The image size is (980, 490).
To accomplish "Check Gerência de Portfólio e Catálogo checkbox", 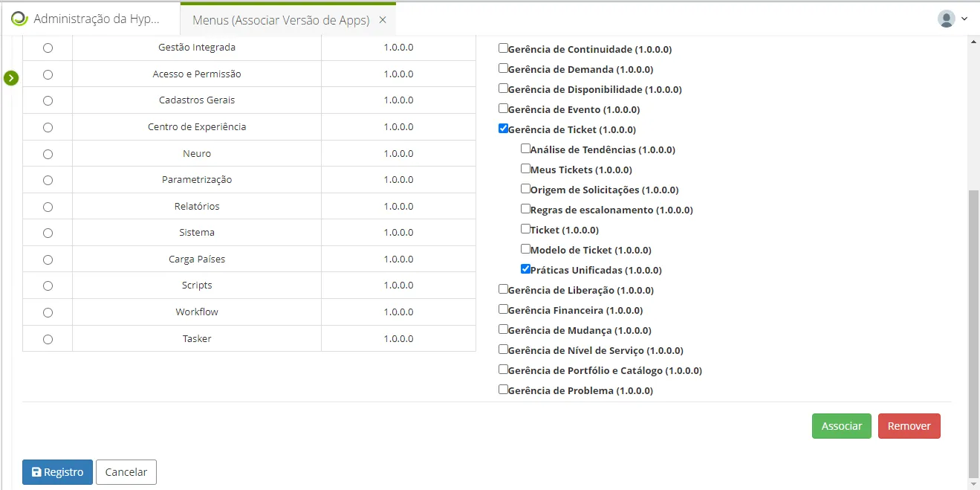I will point(503,370).
